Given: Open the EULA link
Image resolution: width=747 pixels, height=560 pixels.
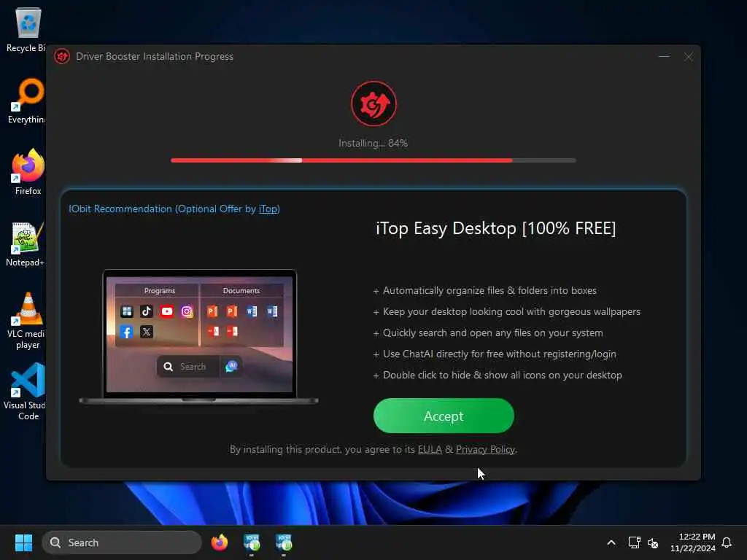Looking at the screenshot, I should [x=430, y=449].
